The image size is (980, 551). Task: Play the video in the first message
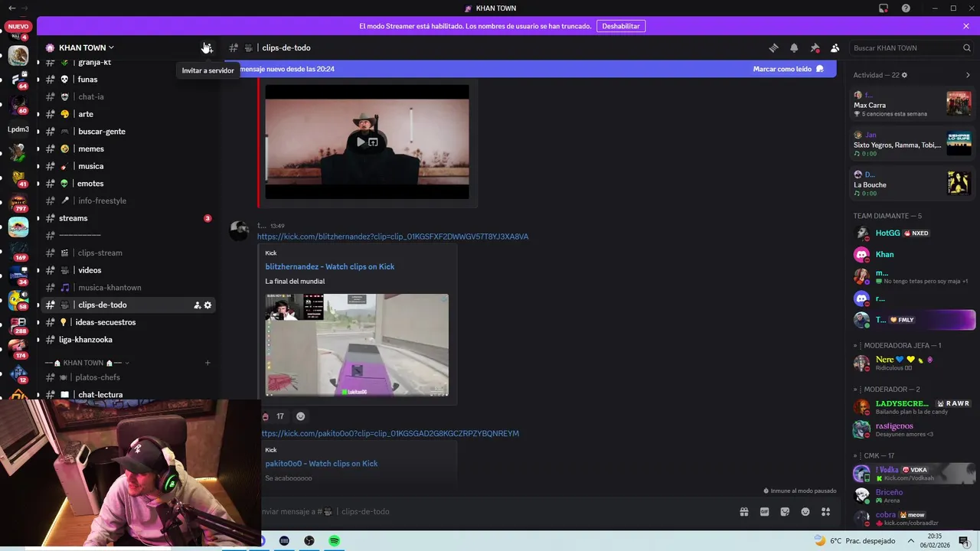click(361, 142)
